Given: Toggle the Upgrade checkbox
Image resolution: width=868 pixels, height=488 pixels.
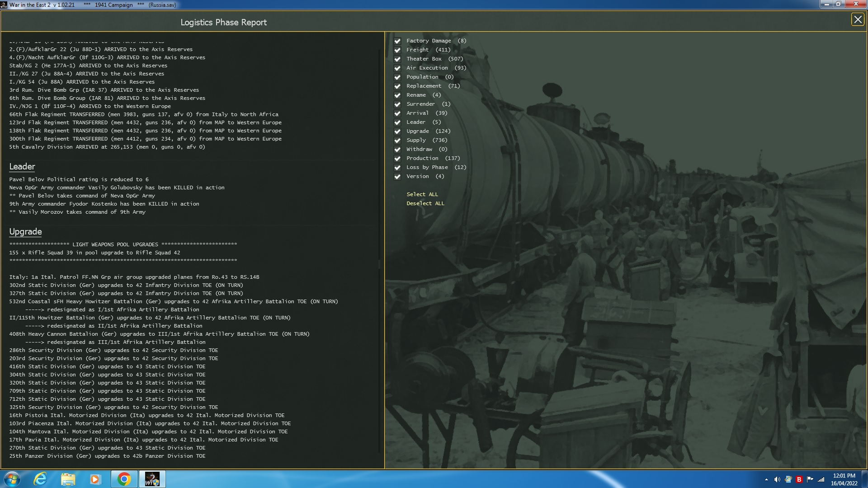Looking at the screenshot, I should pos(397,131).
